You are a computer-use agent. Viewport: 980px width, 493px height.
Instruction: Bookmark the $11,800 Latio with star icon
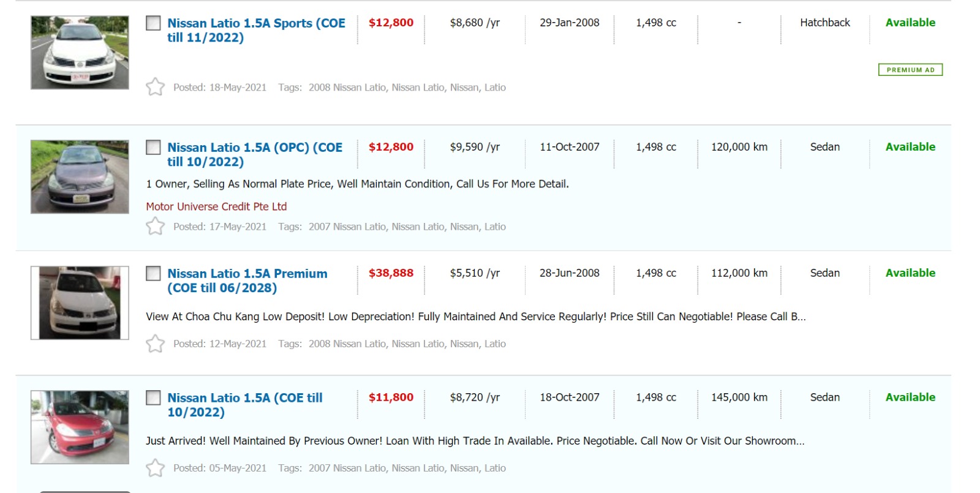click(155, 468)
